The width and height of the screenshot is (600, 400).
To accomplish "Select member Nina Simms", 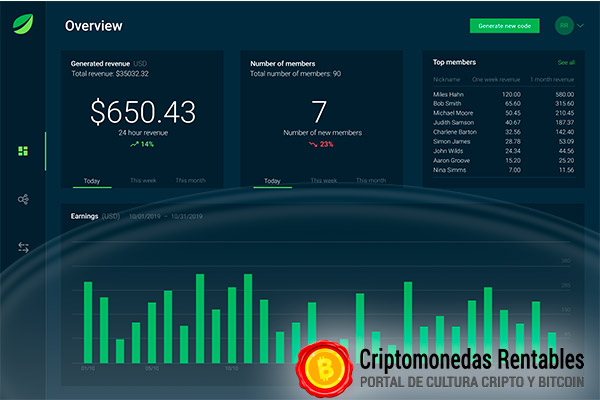I will pyautogui.click(x=450, y=170).
